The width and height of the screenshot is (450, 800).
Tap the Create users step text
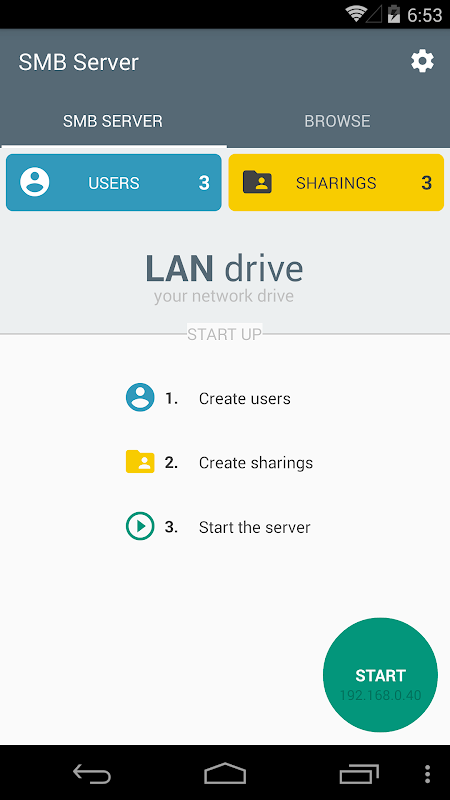[245, 398]
